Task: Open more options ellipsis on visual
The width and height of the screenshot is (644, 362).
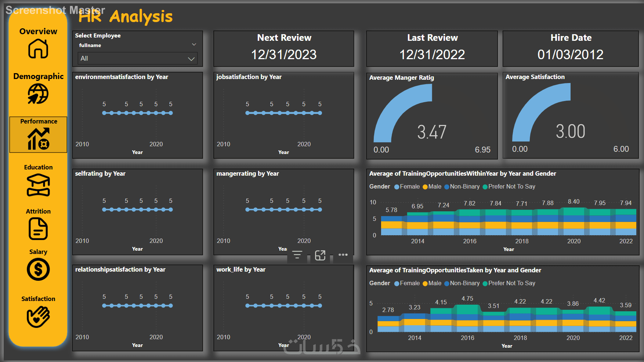Action: 343,254
